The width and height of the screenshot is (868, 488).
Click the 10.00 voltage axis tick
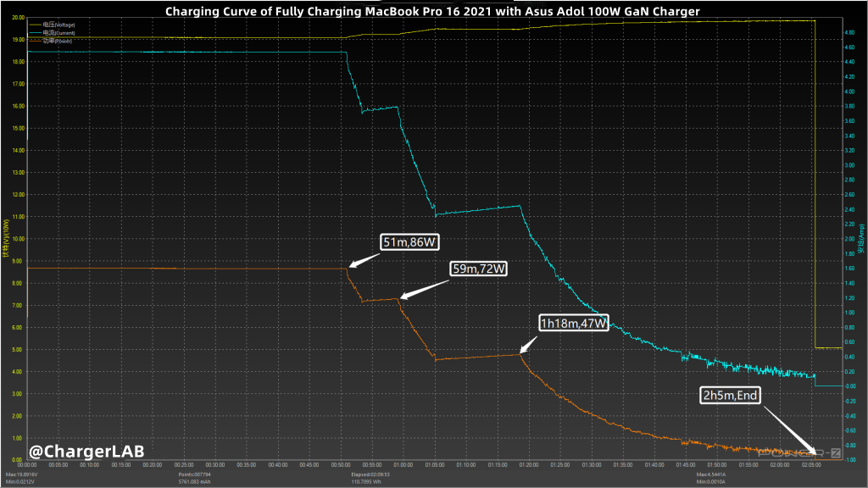coord(19,239)
